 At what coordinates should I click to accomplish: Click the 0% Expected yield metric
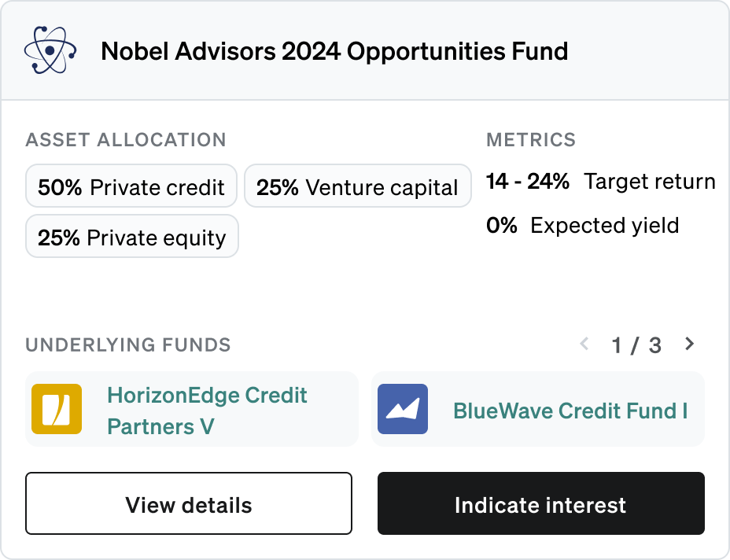[582, 225]
